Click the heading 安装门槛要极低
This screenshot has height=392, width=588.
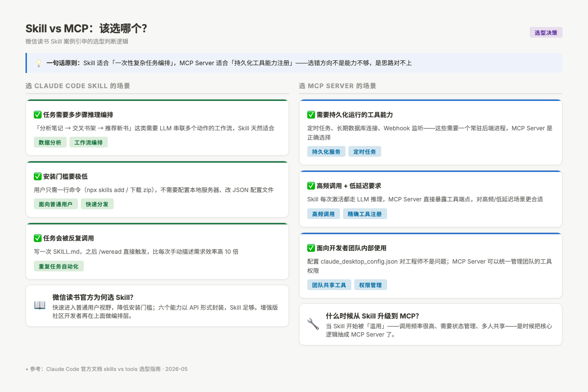[x=65, y=176]
